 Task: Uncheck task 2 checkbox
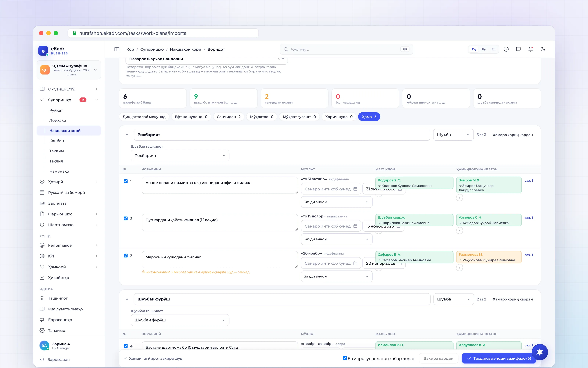click(x=126, y=219)
